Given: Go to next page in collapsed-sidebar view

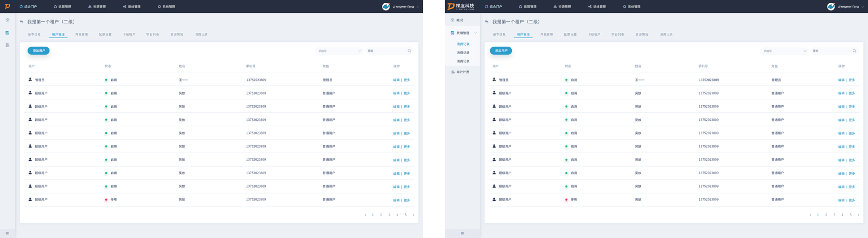Looking at the screenshot, I should [x=413, y=215].
